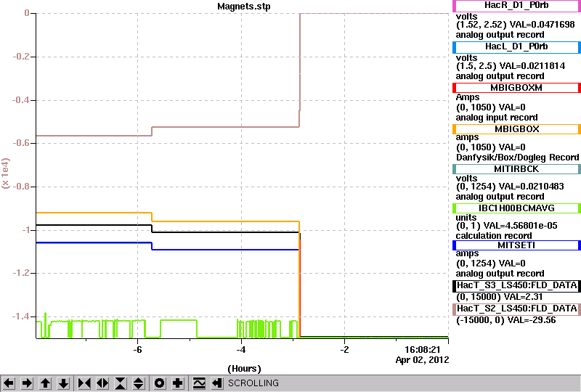Select the MBIGBOXM curve legend
The image size is (581, 392).
coord(516,88)
